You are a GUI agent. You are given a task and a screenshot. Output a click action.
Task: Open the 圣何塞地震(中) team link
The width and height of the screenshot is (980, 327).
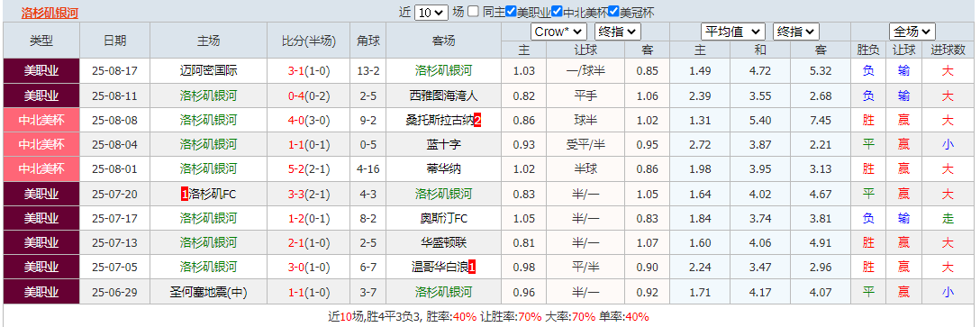click(x=208, y=292)
